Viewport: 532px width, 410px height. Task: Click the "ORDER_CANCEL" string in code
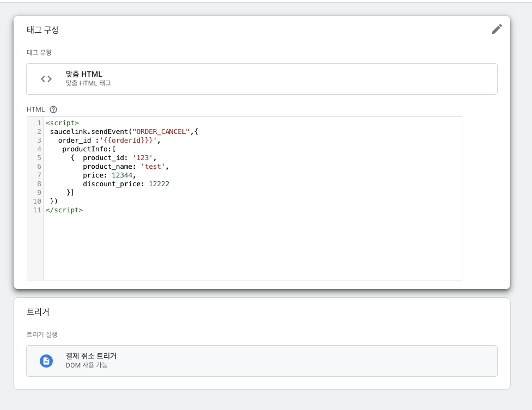(x=161, y=132)
